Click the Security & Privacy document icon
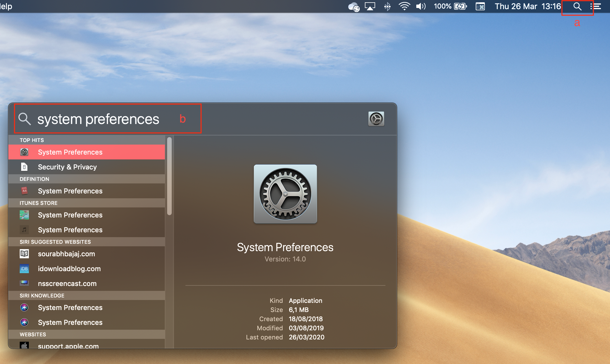This screenshot has width=610, height=364. coord(24,167)
